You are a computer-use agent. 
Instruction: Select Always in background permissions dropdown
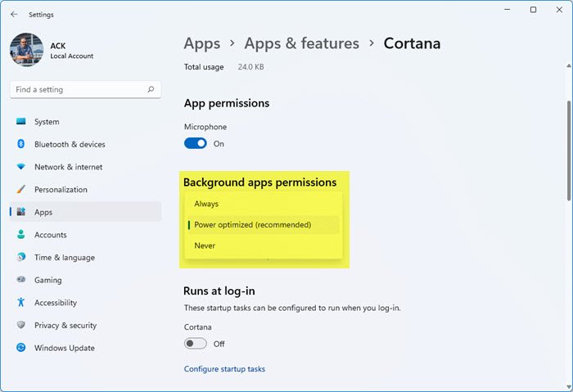(x=206, y=204)
